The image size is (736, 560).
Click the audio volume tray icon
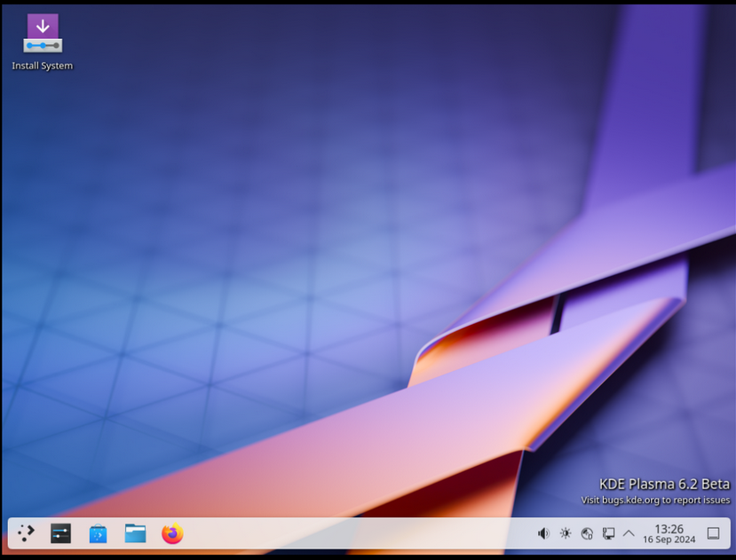[x=543, y=533]
